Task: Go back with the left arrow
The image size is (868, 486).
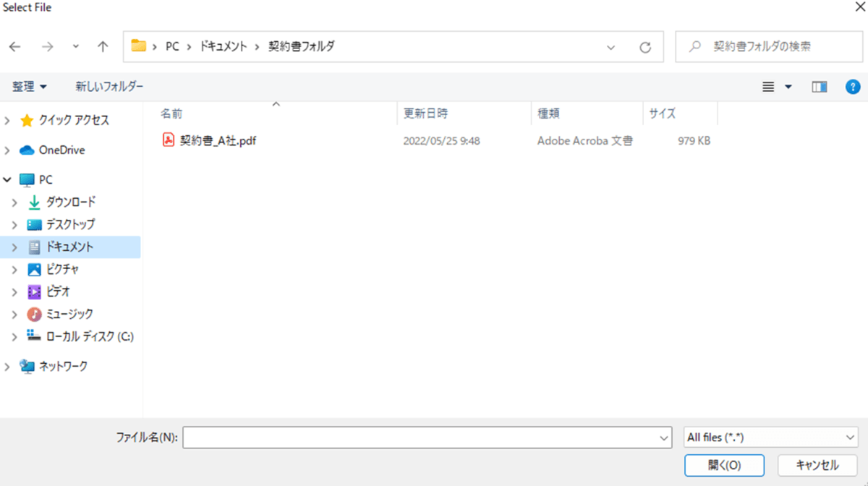Action: click(14, 46)
